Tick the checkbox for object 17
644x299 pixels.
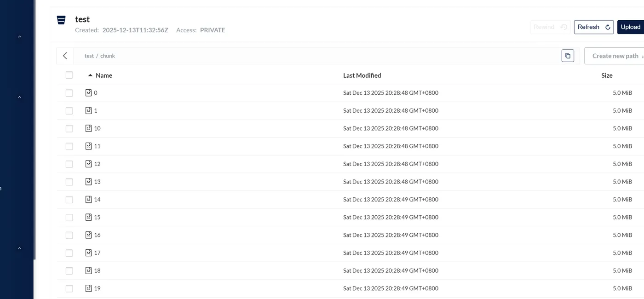[69, 253]
